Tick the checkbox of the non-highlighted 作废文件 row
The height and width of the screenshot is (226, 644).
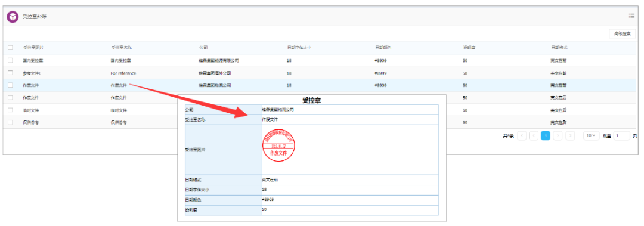pos(10,98)
